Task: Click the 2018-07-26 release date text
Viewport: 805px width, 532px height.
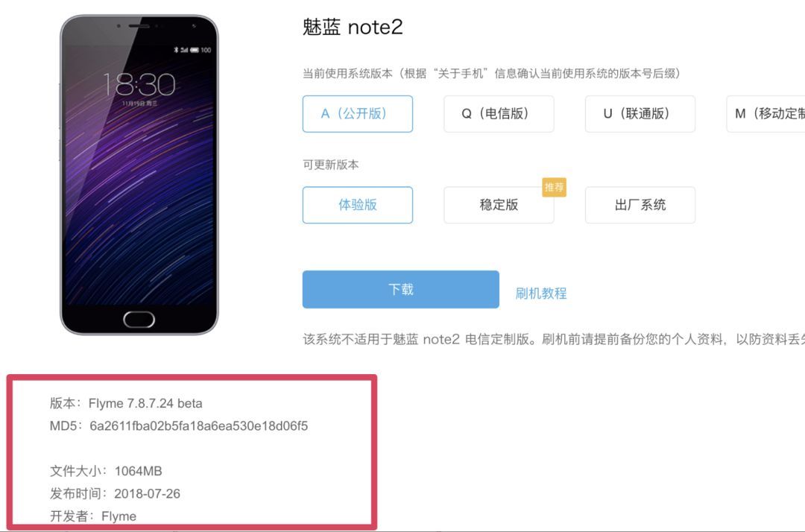Action: [x=147, y=493]
